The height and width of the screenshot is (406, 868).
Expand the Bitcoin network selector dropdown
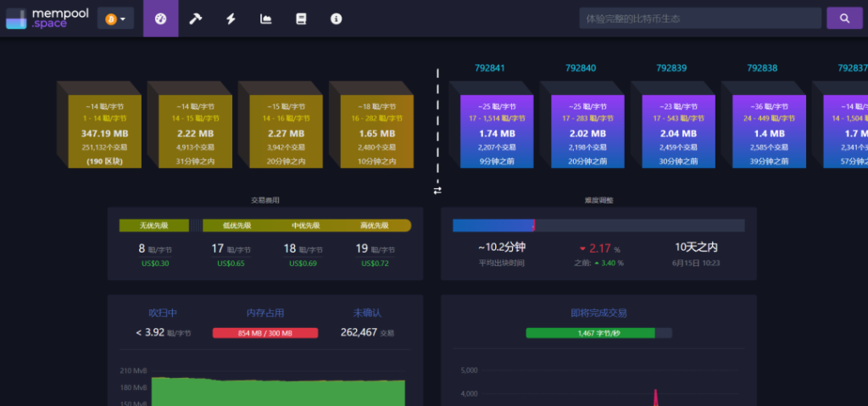[115, 19]
